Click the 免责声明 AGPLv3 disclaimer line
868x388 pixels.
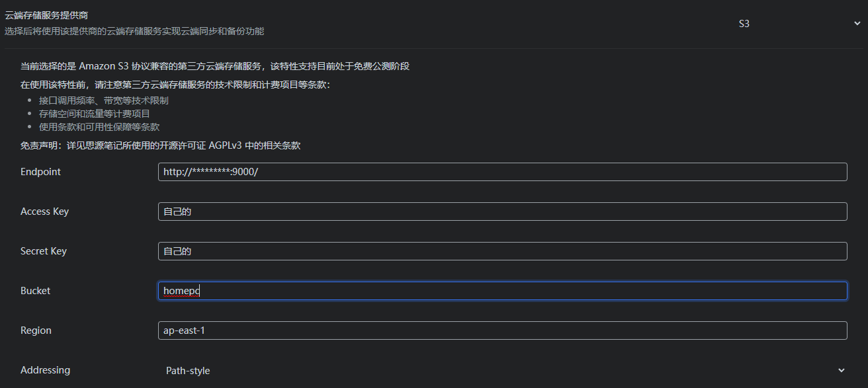(160, 145)
